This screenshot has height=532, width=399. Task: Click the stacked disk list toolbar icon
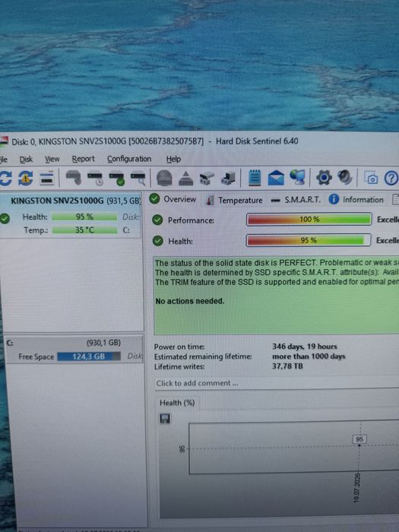[x=47, y=178]
